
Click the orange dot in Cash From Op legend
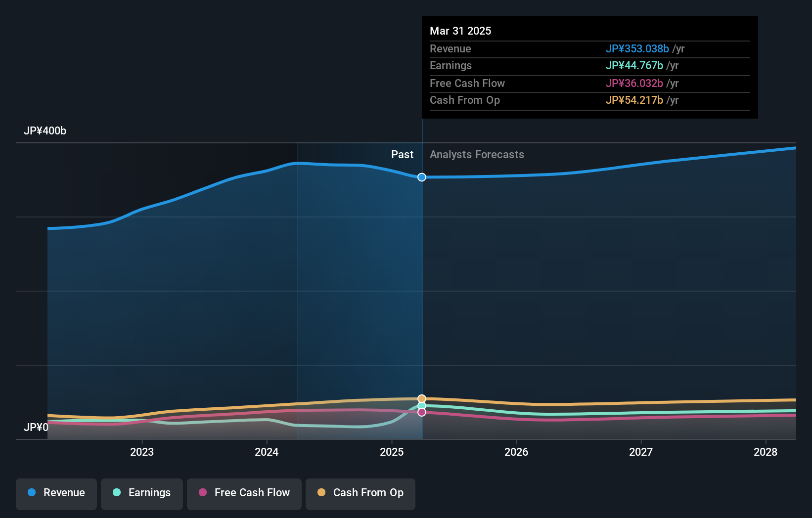(x=321, y=492)
